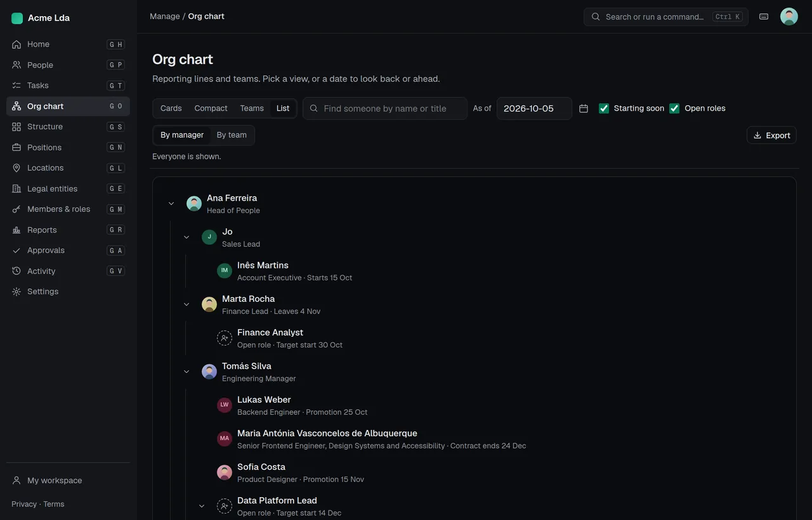The width and height of the screenshot is (812, 520).
Task: Switch to Teams view
Action: click(252, 108)
